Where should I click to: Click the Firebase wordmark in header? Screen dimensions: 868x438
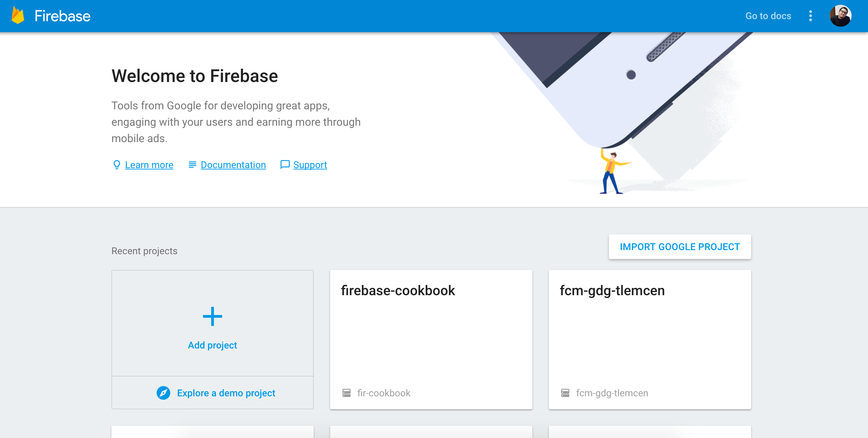[63, 16]
